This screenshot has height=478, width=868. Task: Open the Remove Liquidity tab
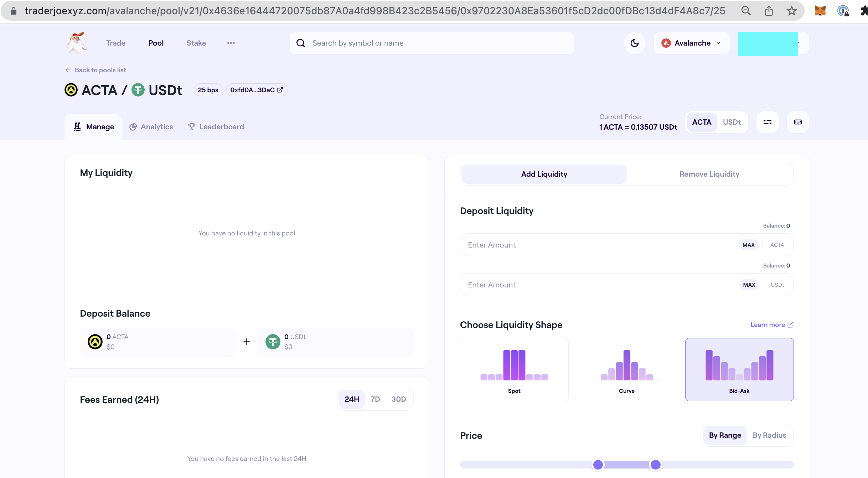709,174
